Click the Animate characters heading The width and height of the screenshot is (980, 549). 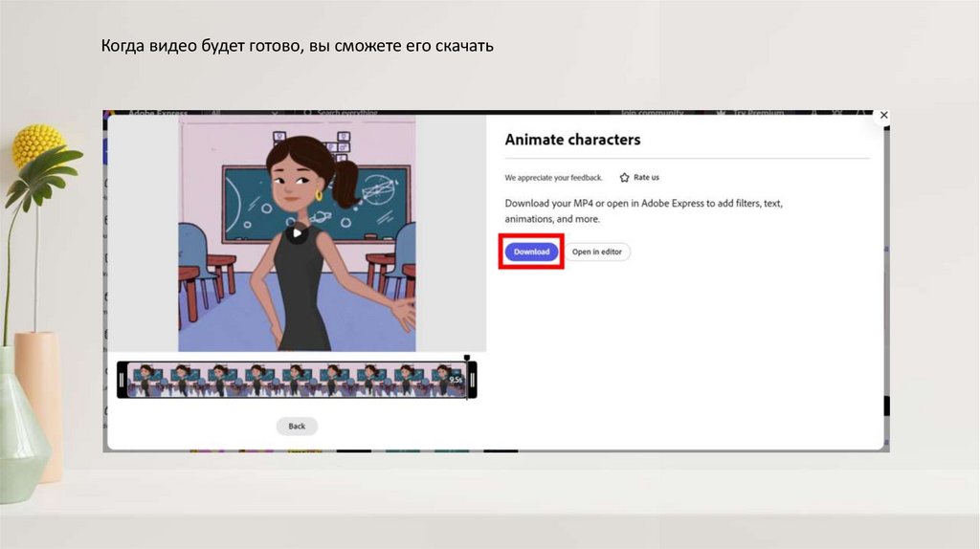click(572, 140)
